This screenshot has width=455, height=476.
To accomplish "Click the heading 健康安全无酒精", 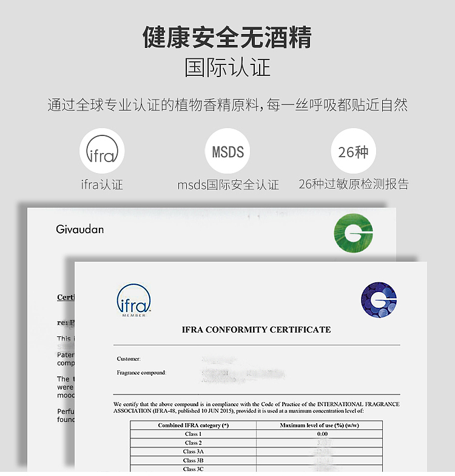I will pyautogui.click(x=227, y=37).
